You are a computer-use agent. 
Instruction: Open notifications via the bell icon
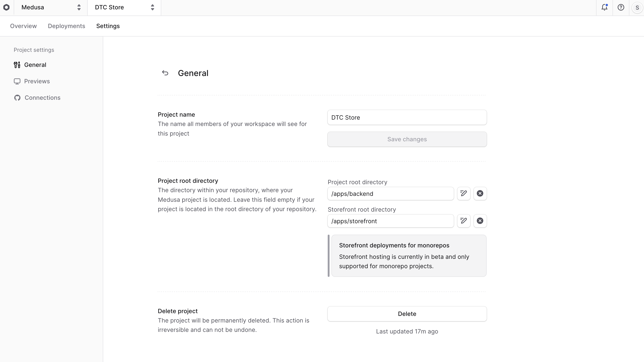tap(605, 8)
